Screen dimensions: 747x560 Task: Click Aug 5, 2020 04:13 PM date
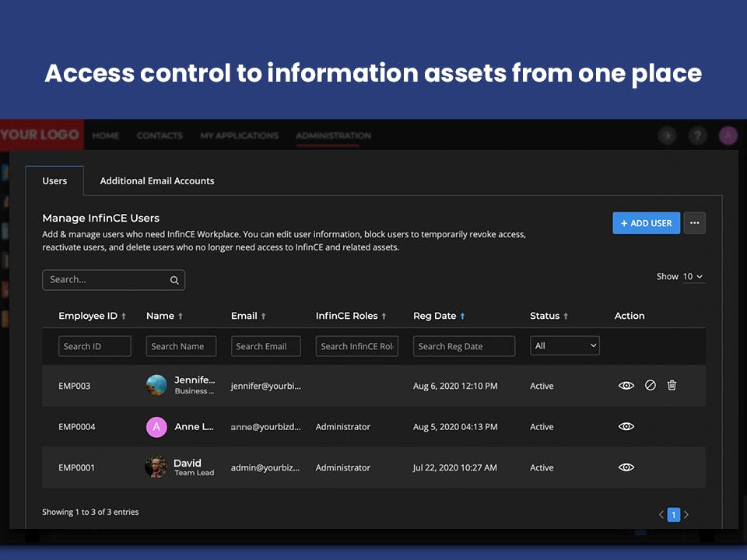455,427
